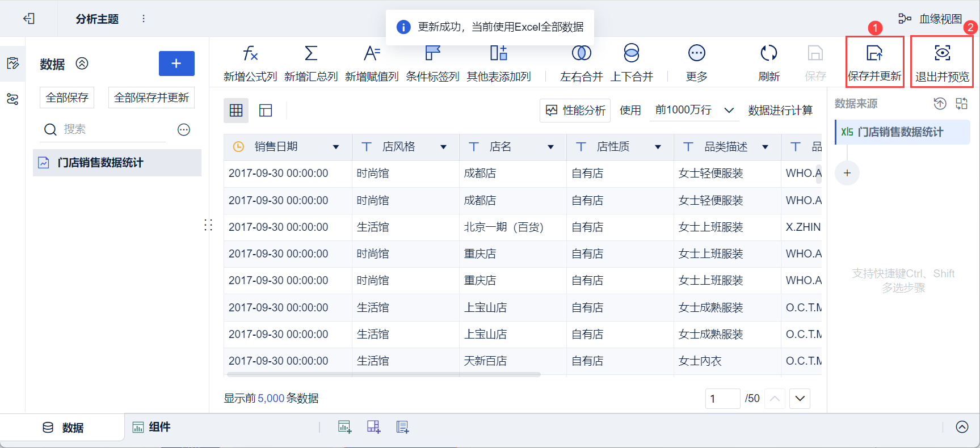The image size is (980, 448).
Task: Collapse the 数据 panel header arrow
Action: tap(82, 64)
